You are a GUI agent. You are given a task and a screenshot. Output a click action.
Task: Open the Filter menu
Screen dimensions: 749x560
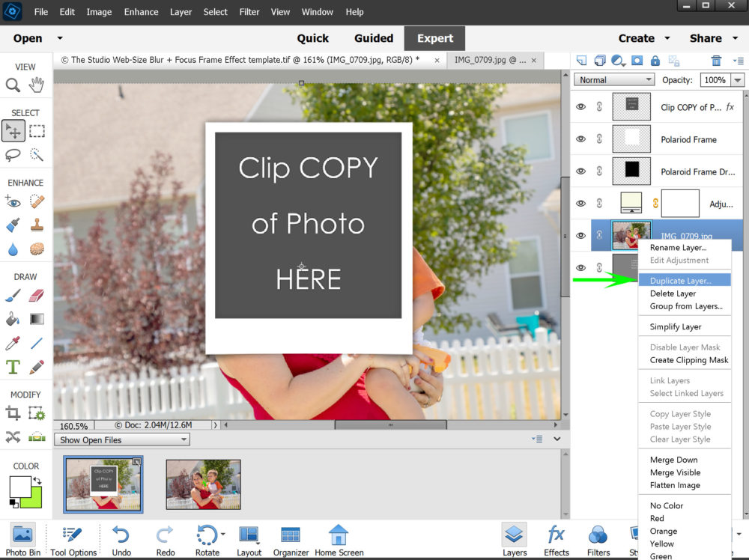tap(249, 12)
